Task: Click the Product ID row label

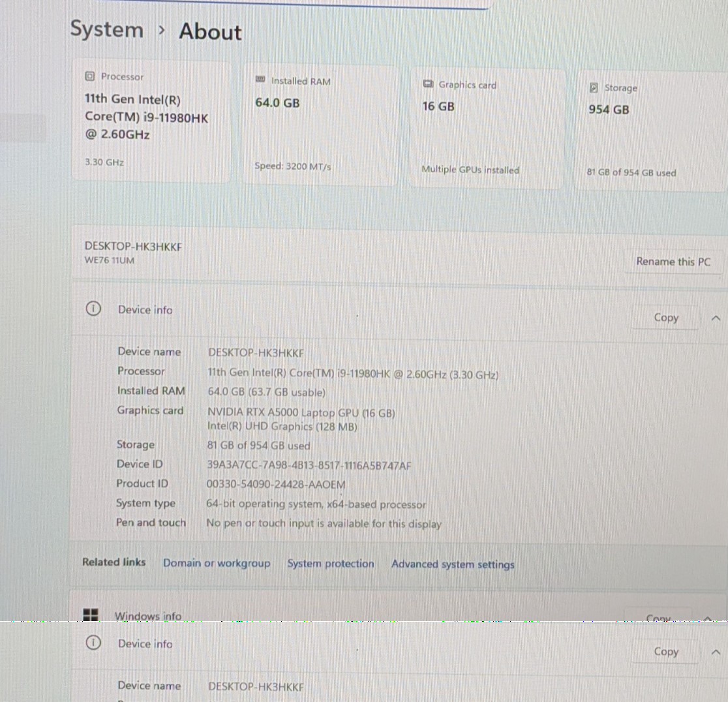Action: tap(142, 483)
